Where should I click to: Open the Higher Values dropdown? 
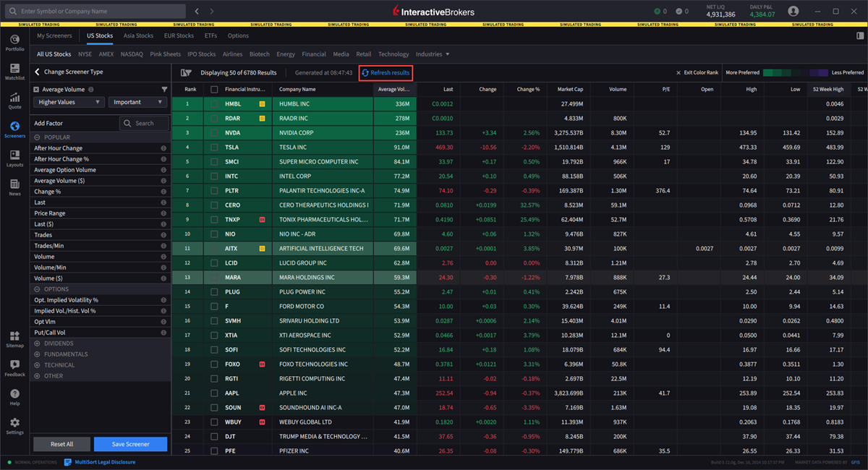tap(68, 102)
